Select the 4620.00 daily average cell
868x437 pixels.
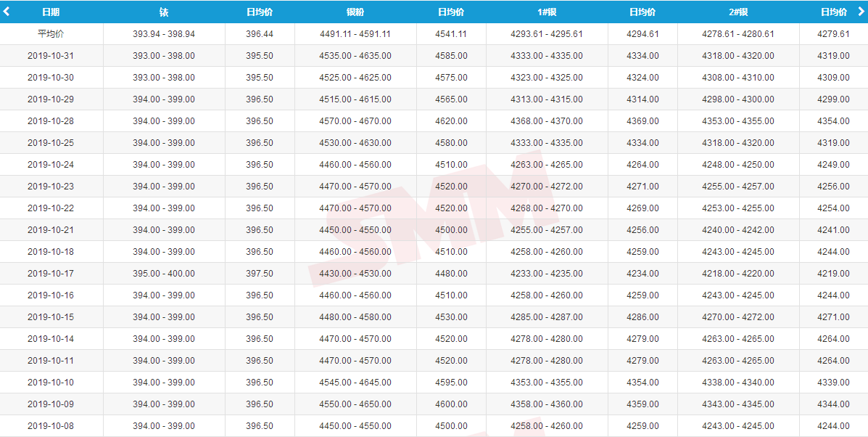451,121
